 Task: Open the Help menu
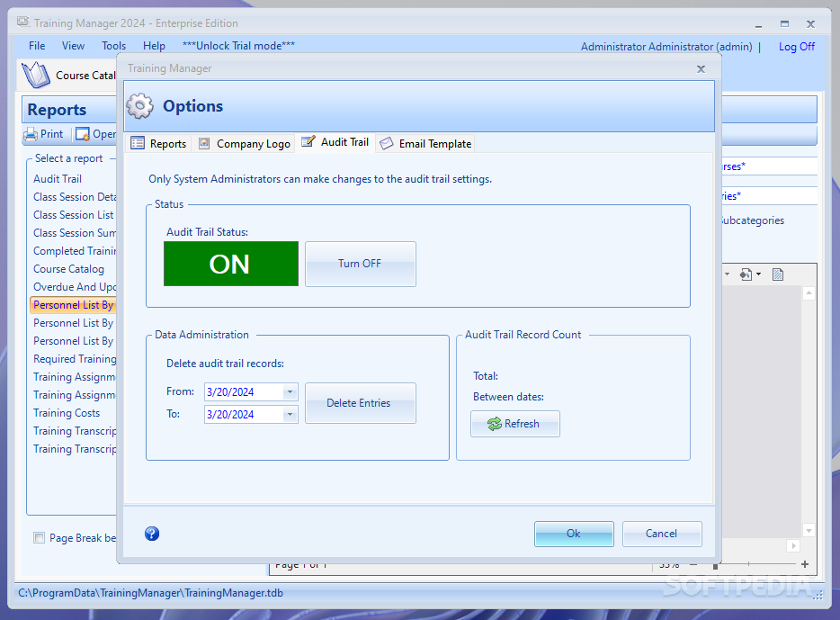coord(155,46)
